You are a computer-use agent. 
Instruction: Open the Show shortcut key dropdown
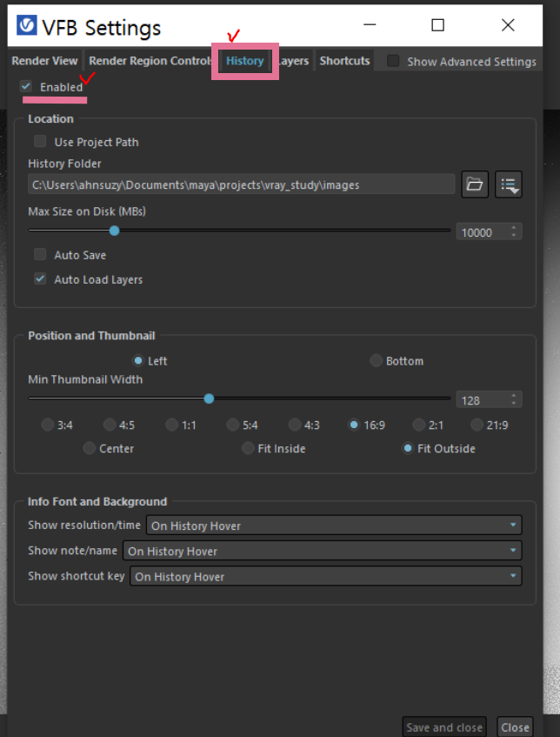point(326,576)
